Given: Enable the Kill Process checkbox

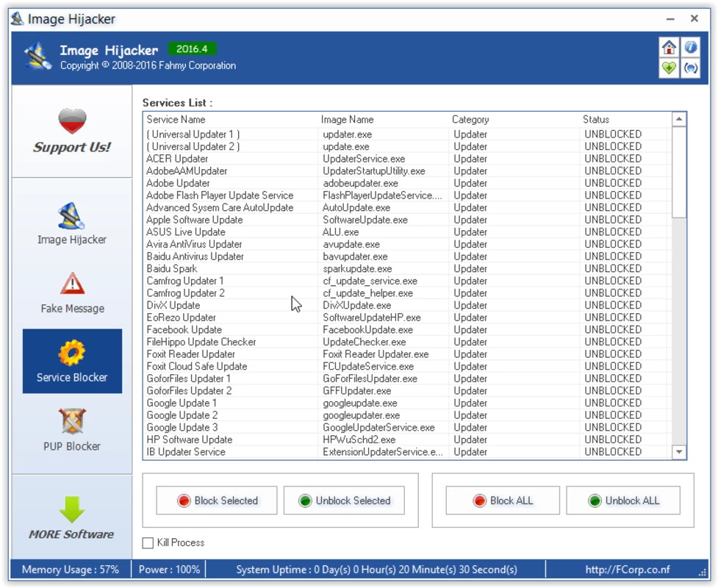Looking at the screenshot, I should pos(148,542).
